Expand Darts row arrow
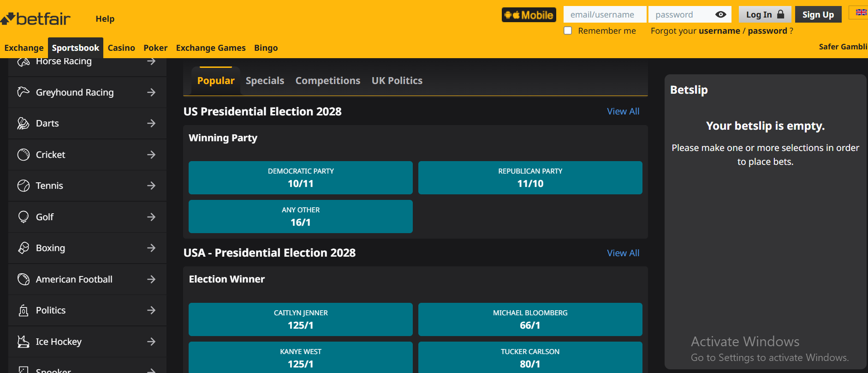The height and width of the screenshot is (373, 868). coord(151,123)
